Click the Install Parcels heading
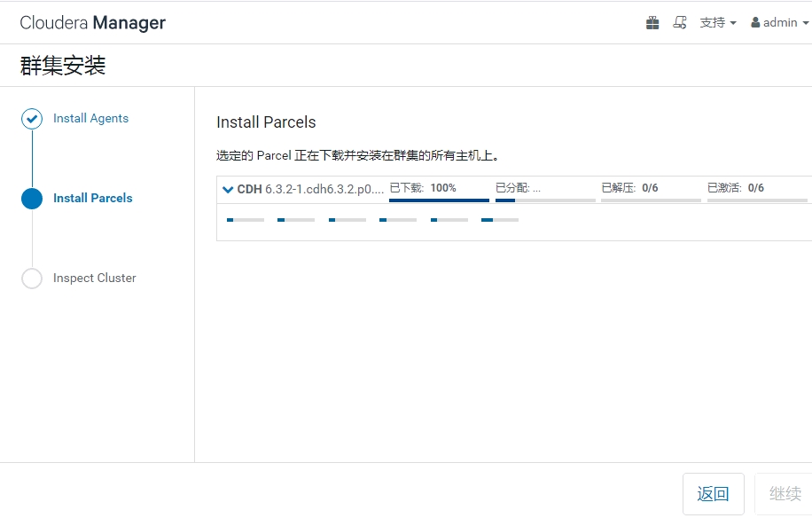The height and width of the screenshot is (518, 812). pos(266,122)
